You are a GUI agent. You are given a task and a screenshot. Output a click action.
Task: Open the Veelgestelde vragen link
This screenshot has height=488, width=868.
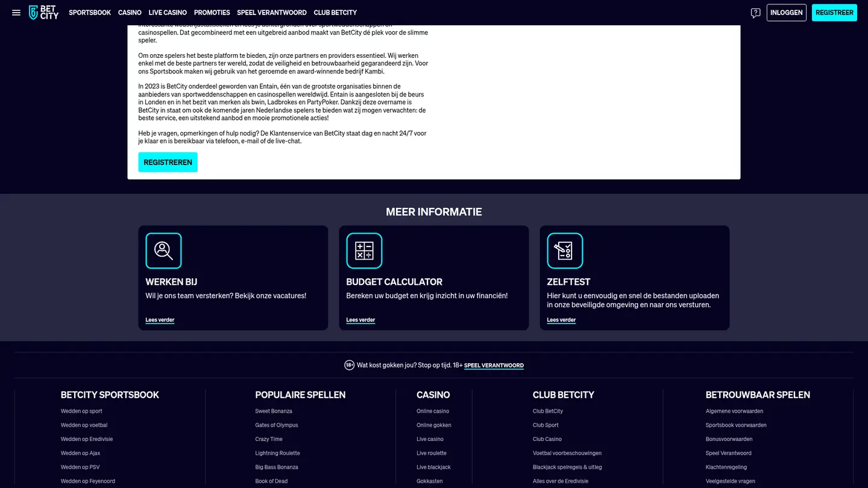pos(731,481)
